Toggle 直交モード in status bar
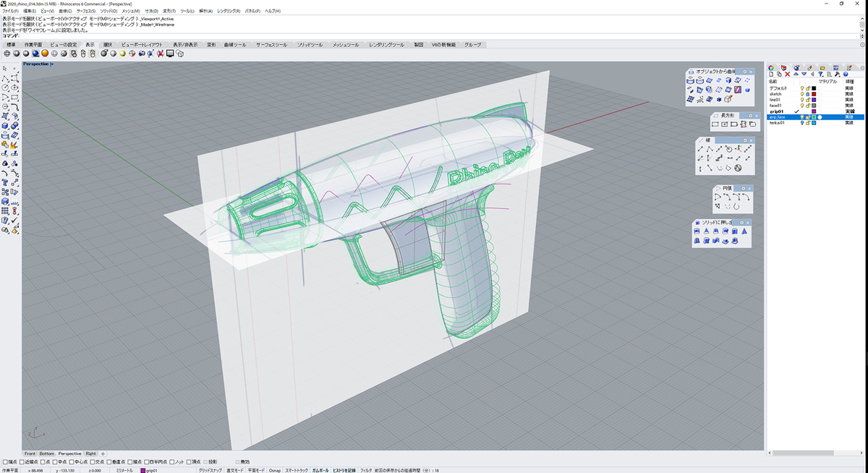 pos(235,470)
